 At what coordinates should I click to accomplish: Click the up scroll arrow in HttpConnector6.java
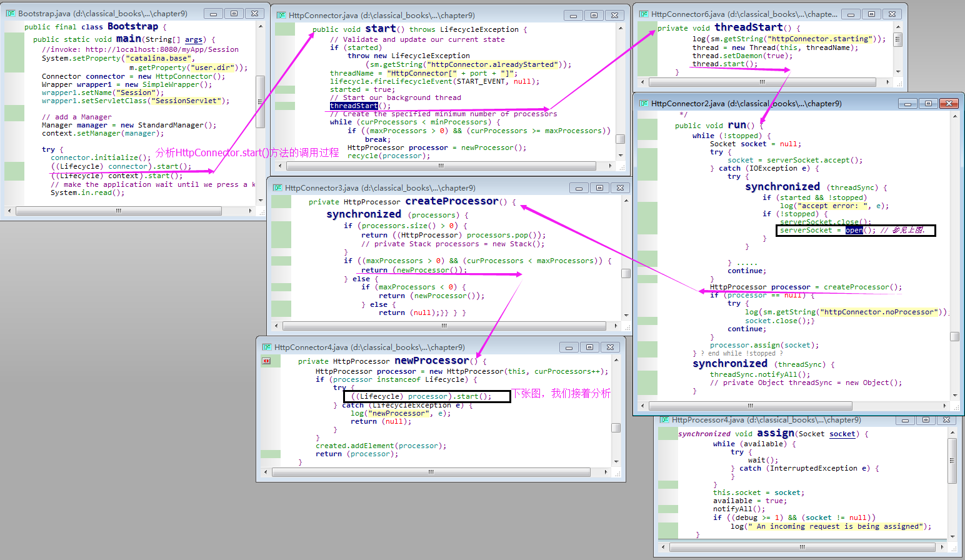(x=898, y=27)
